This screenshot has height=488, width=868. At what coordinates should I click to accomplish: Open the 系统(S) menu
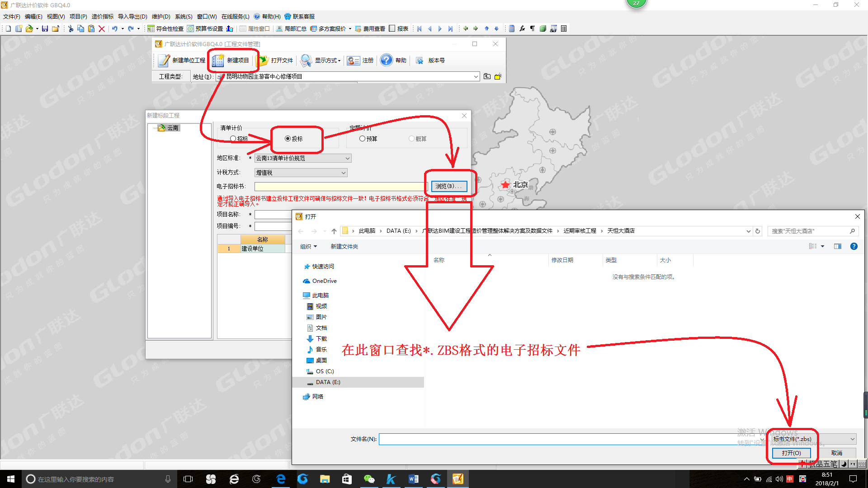point(184,16)
